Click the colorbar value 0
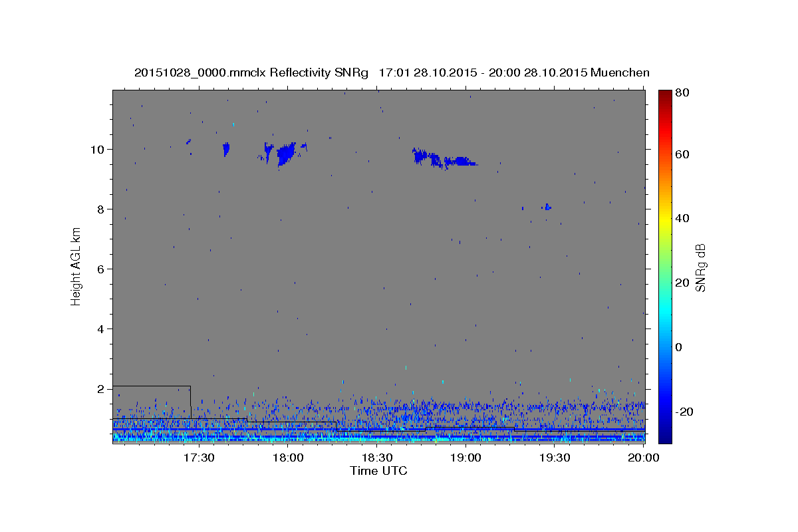Screen dimensions: 798x532 [678, 347]
